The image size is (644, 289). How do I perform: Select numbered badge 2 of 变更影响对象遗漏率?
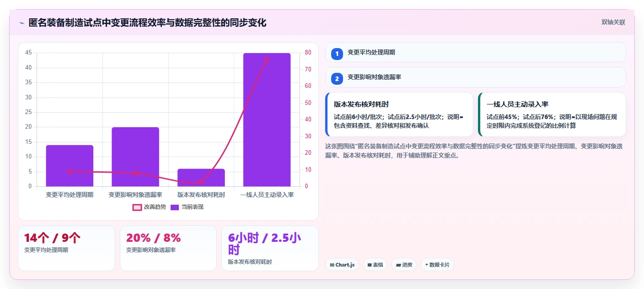pyautogui.click(x=337, y=78)
